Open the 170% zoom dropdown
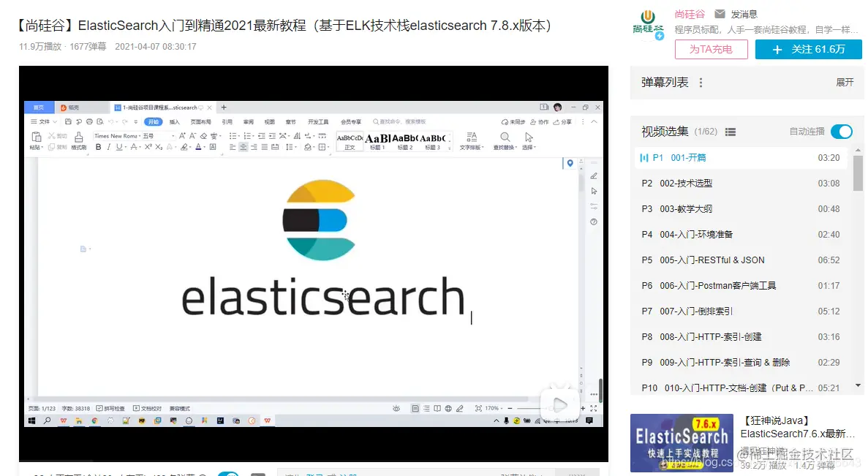Screen dimensions: 868x476 click(x=494, y=409)
